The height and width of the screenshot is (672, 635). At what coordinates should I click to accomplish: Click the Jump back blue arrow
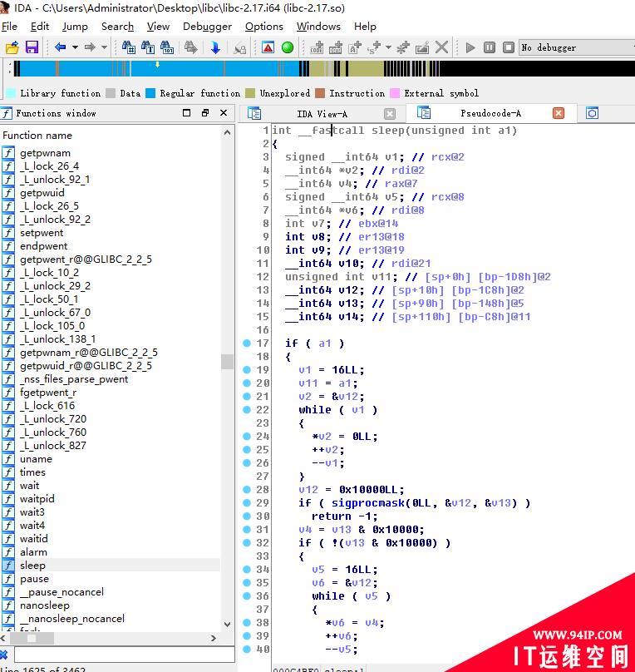pyautogui.click(x=60, y=47)
